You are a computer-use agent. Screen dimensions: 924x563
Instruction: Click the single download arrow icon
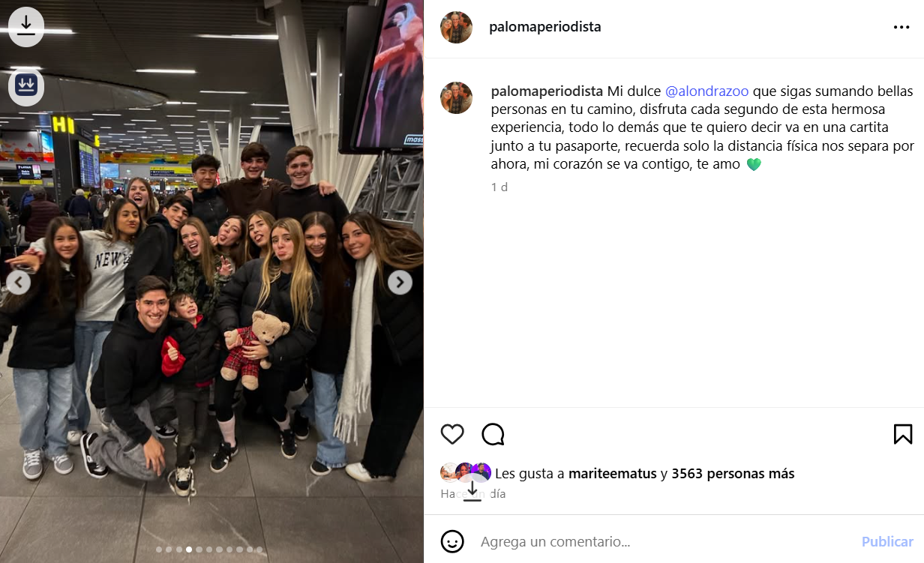point(26,26)
